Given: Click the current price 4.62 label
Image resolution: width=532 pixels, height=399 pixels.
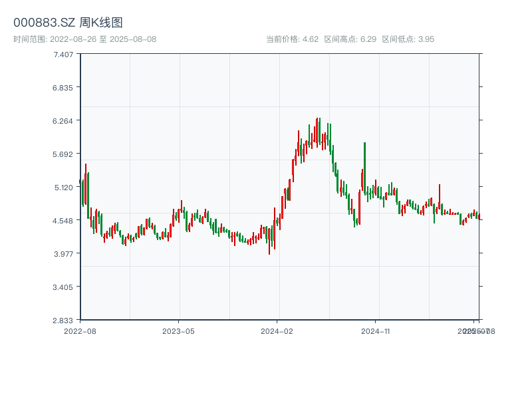Looking at the screenshot, I should tap(292, 39).
